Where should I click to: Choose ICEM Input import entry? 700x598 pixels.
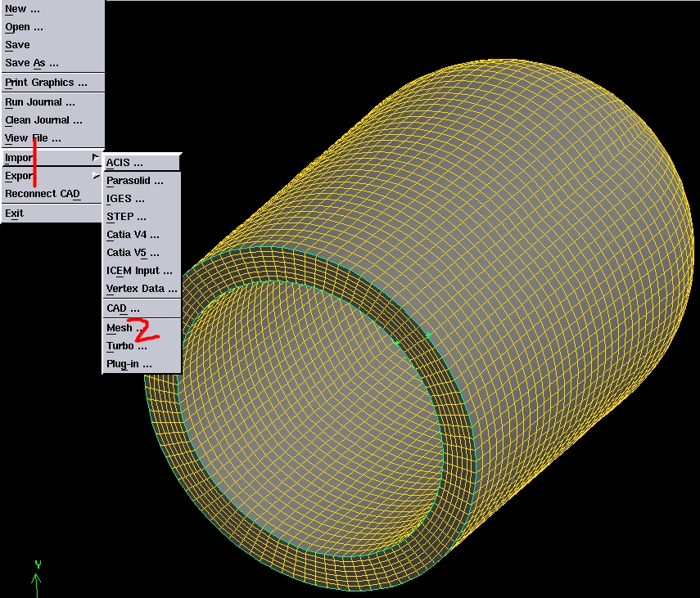point(139,271)
